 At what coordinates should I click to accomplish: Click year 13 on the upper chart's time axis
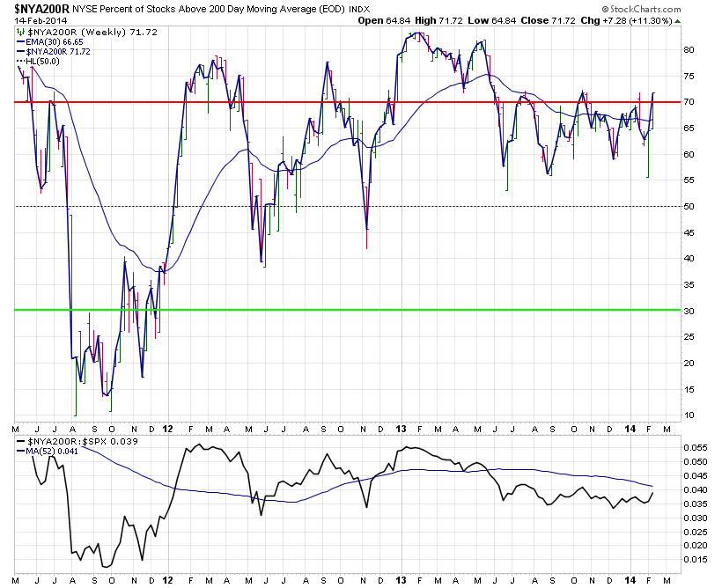[x=401, y=430]
